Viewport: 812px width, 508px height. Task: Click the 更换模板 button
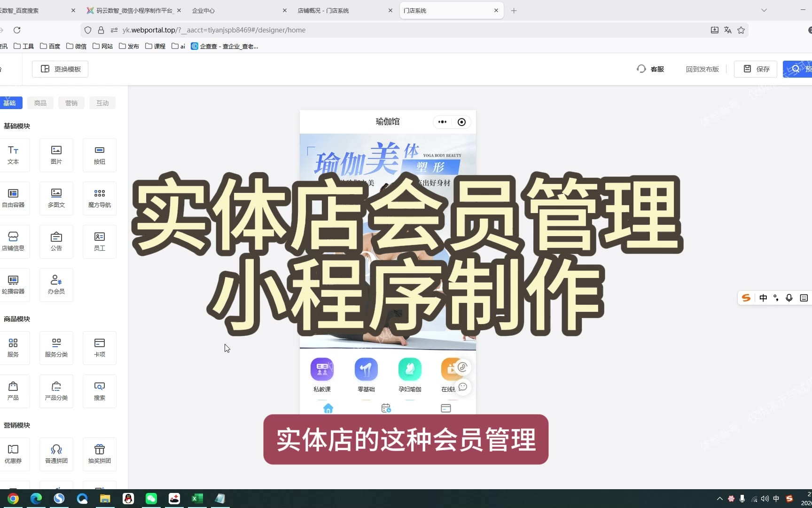click(61, 69)
